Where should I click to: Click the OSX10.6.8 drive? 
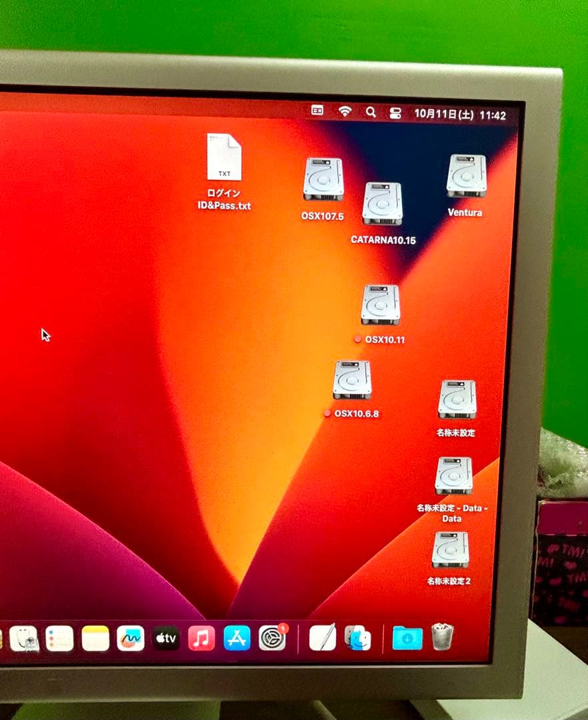click(352, 381)
